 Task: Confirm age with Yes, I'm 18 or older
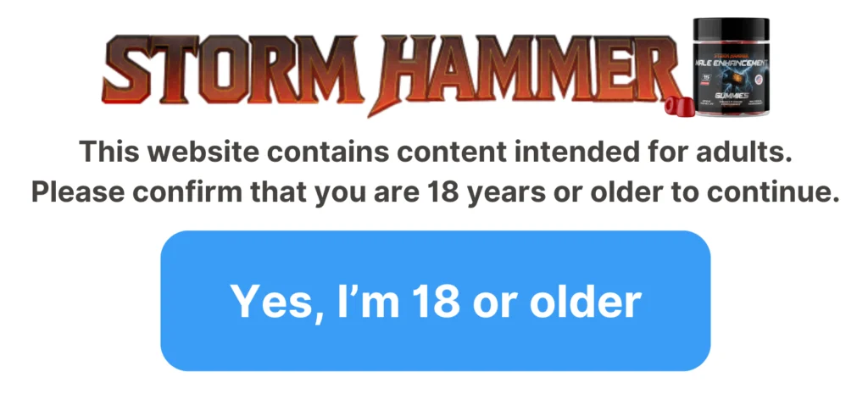435,301
